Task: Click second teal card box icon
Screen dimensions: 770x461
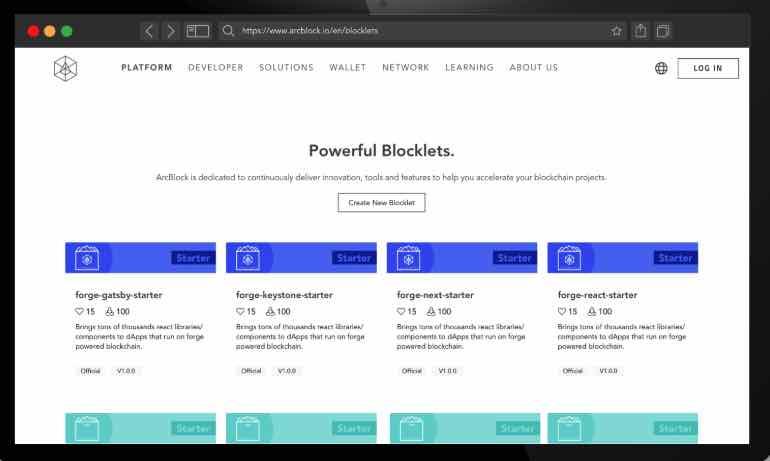Action: 248,429
